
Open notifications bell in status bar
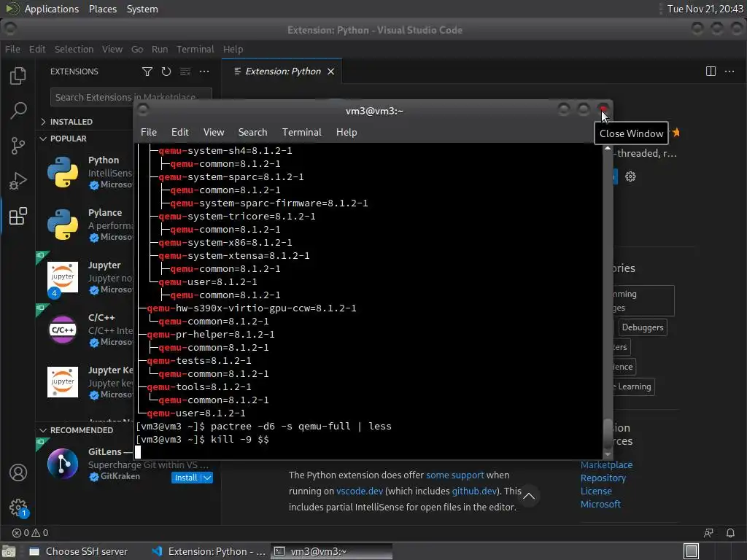[x=729, y=533]
